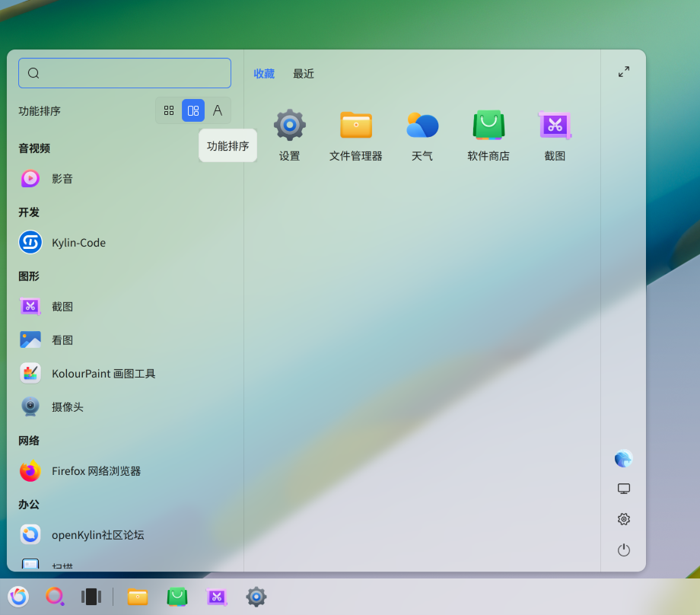The image size is (700, 615).
Task: Open 软件商店 from favorites grid
Action: coord(488,135)
